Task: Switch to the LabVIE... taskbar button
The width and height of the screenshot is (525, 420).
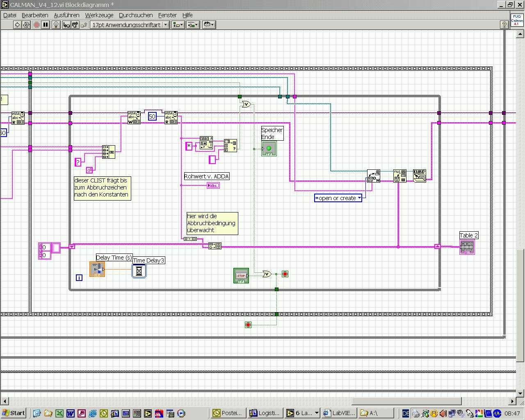Action: [x=338, y=413]
